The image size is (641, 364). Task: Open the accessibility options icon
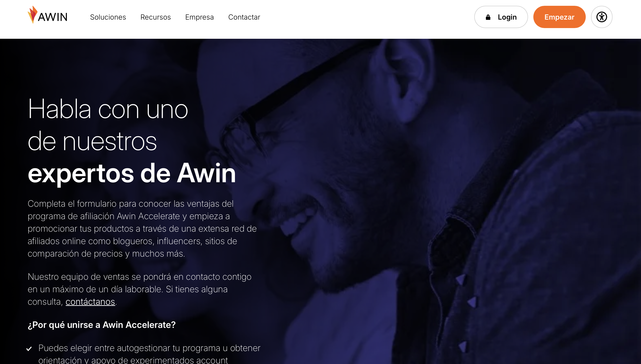tap(602, 17)
